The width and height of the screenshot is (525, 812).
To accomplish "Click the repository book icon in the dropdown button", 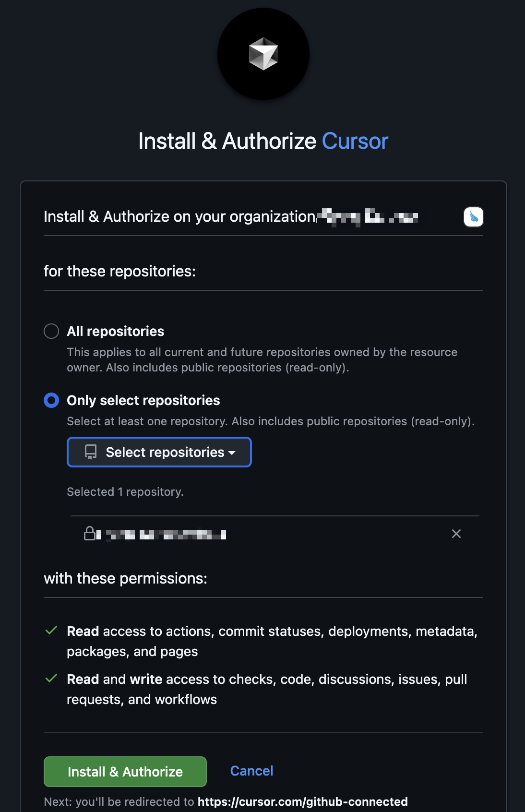I will point(91,452).
